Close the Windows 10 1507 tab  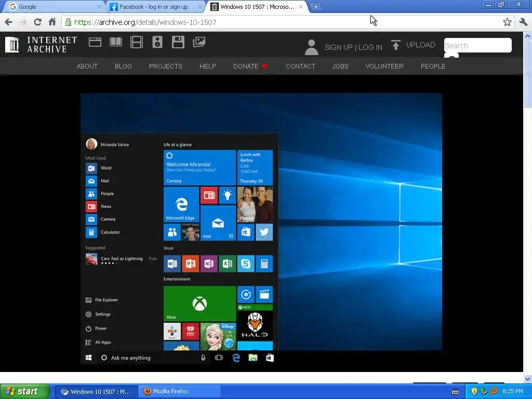click(x=301, y=7)
